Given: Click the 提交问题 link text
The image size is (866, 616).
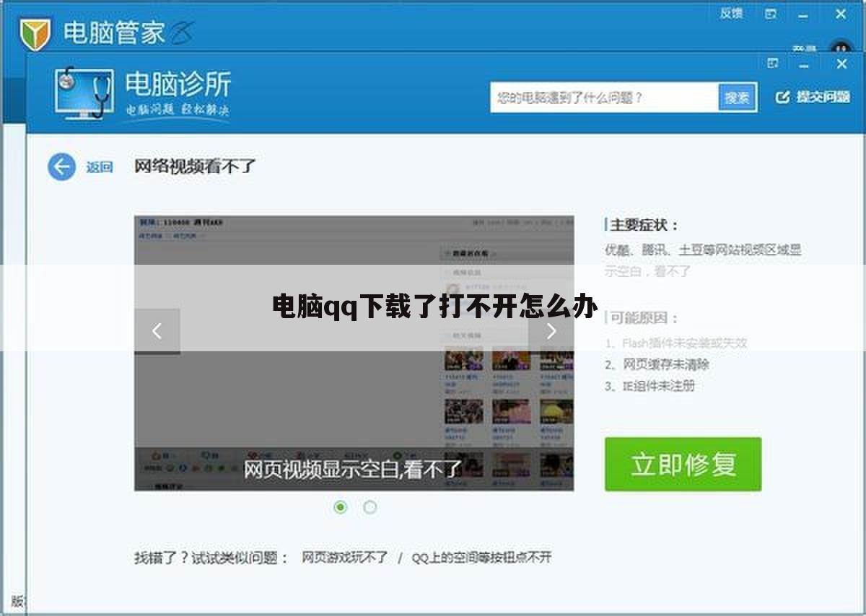Looking at the screenshot, I should pos(823,97).
